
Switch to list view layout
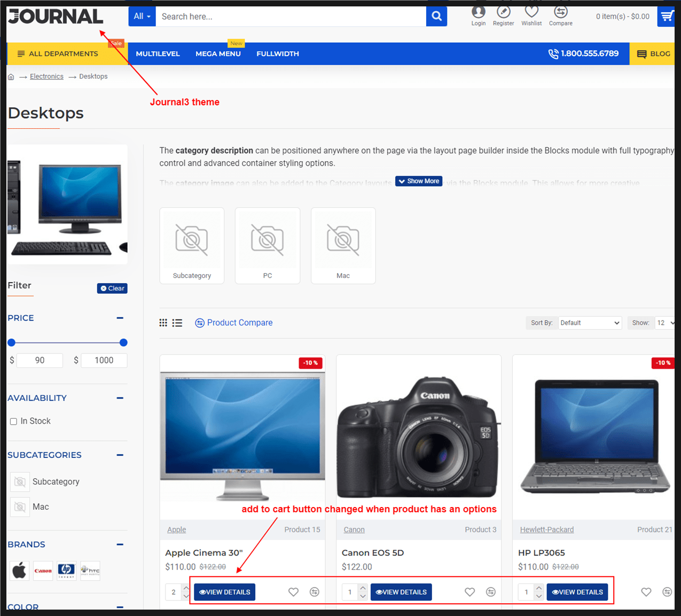pos(177,323)
